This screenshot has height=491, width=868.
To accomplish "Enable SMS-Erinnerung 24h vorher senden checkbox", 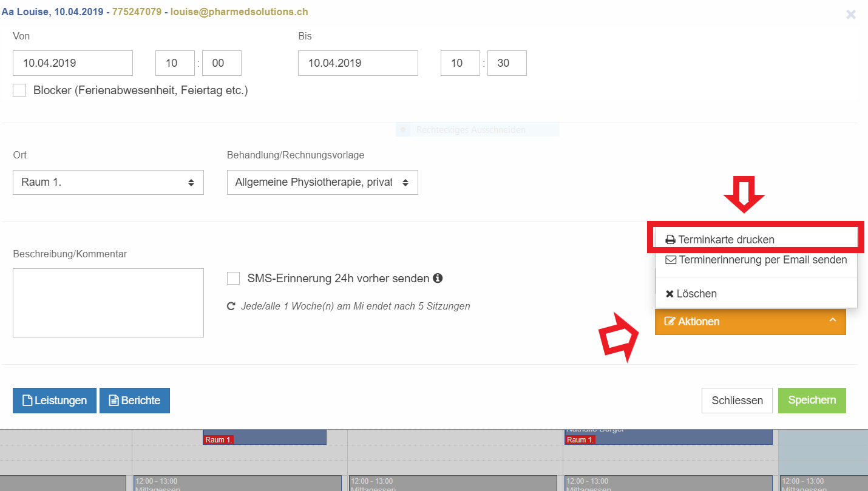I will 233,279.
